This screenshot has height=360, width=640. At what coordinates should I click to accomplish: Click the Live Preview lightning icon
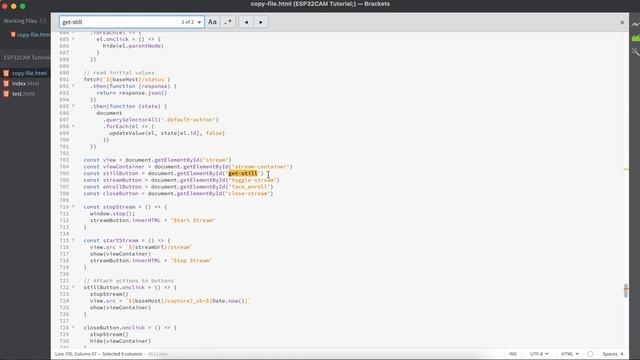636,24
